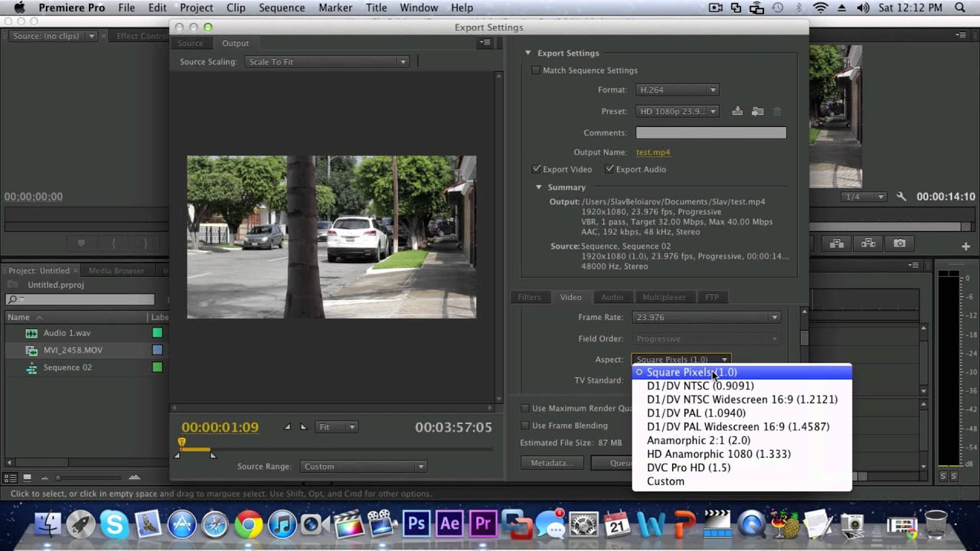Collapse the Export Settings section triangle

(x=528, y=53)
